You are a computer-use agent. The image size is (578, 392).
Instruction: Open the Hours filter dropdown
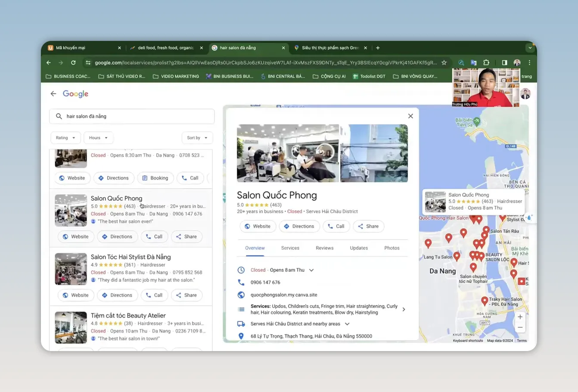(x=98, y=138)
